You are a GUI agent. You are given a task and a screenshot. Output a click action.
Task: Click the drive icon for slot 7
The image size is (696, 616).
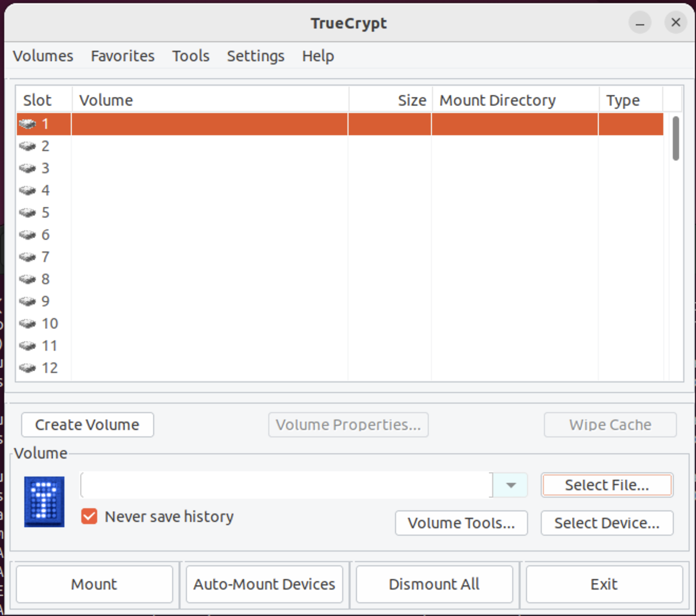(x=27, y=257)
